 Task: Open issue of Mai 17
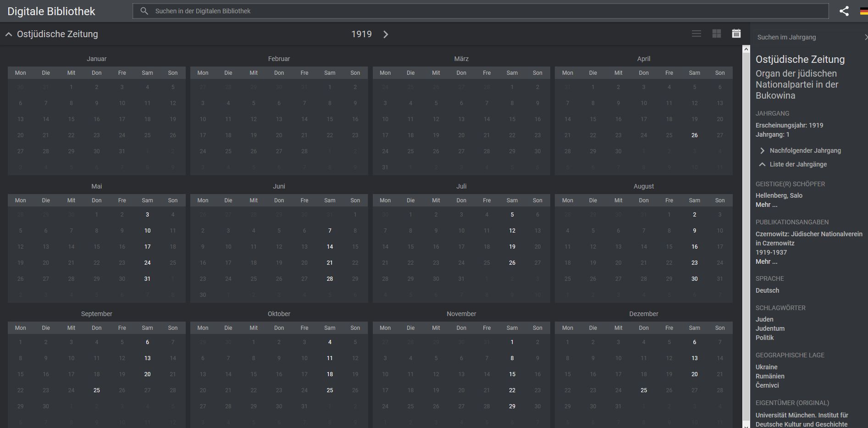(x=147, y=247)
